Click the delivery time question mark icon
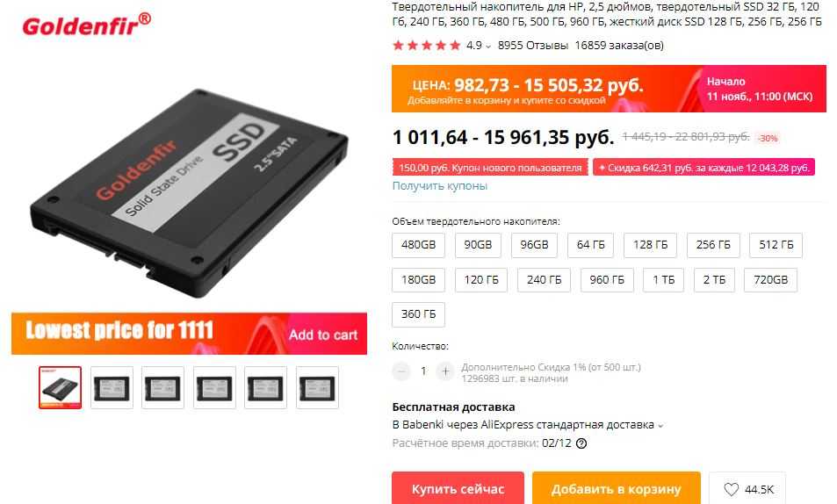 click(x=581, y=443)
